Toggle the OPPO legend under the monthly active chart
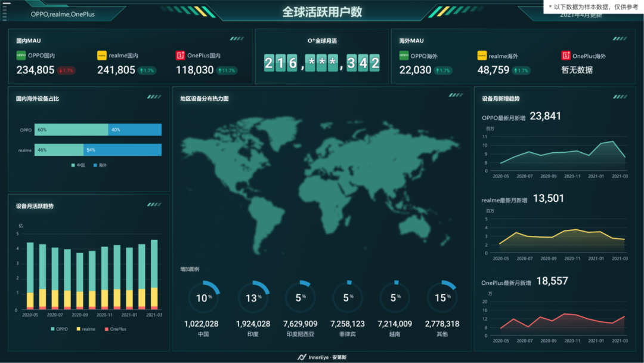644x363 pixels. pos(59,329)
